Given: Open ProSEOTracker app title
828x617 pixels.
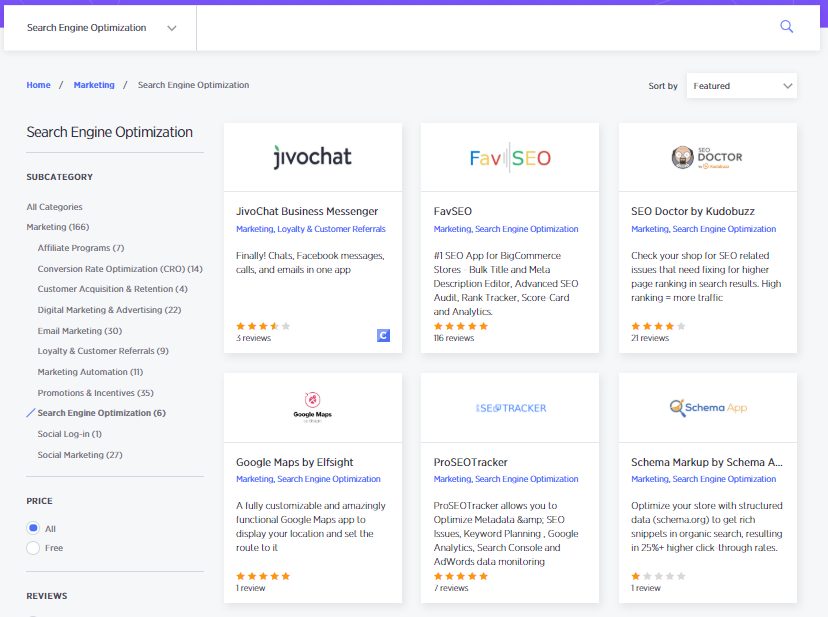Looking at the screenshot, I should point(471,462).
